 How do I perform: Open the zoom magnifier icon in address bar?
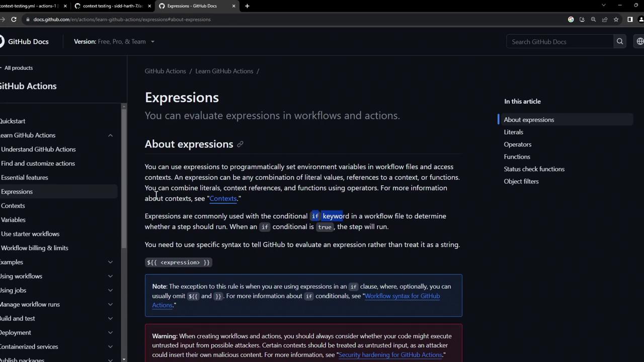point(593,20)
